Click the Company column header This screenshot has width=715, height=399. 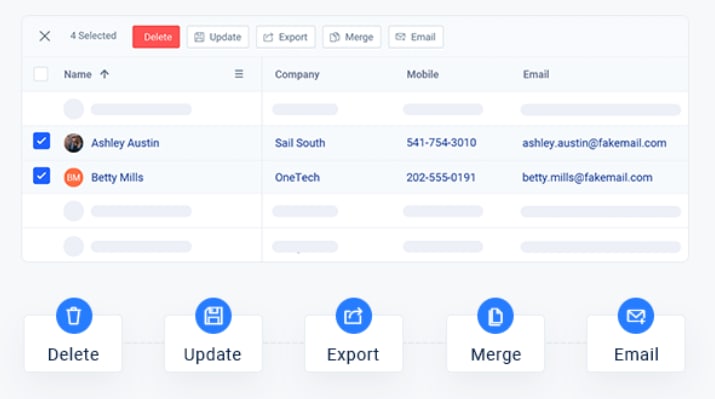(x=297, y=74)
